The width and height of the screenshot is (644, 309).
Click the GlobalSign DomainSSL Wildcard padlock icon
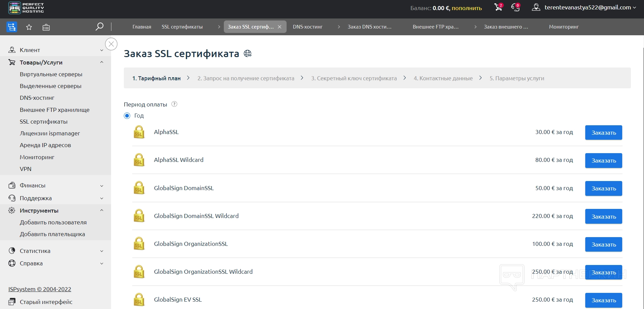139,216
